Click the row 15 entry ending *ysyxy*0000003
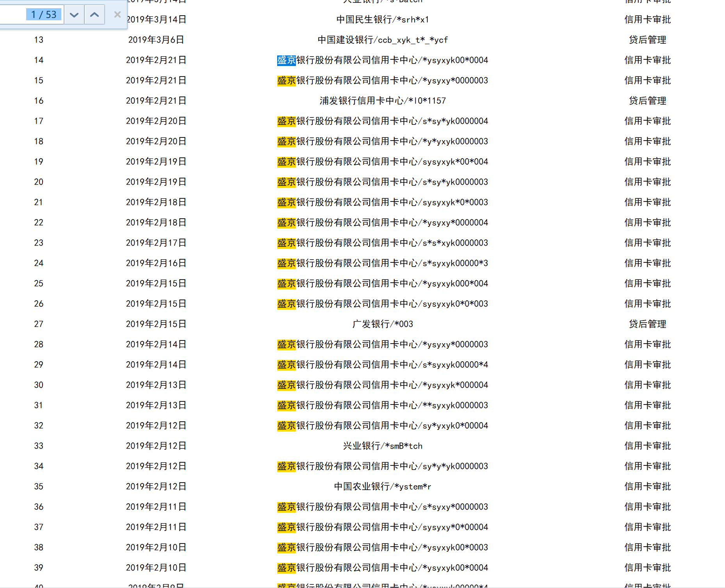The width and height of the screenshot is (725, 588). (x=383, y=80)
